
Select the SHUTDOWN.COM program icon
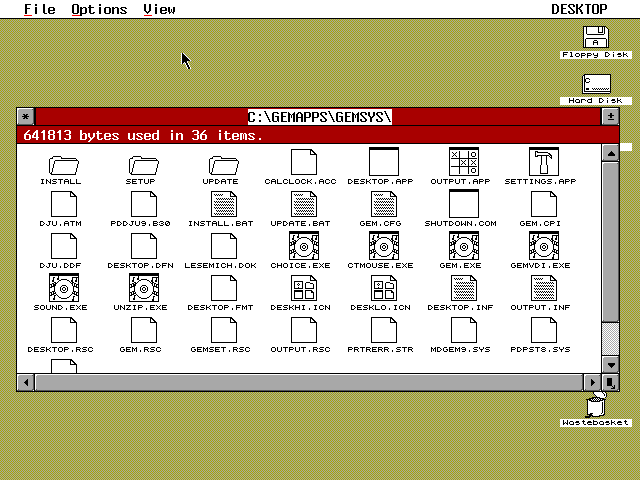[x=464, y=204]
